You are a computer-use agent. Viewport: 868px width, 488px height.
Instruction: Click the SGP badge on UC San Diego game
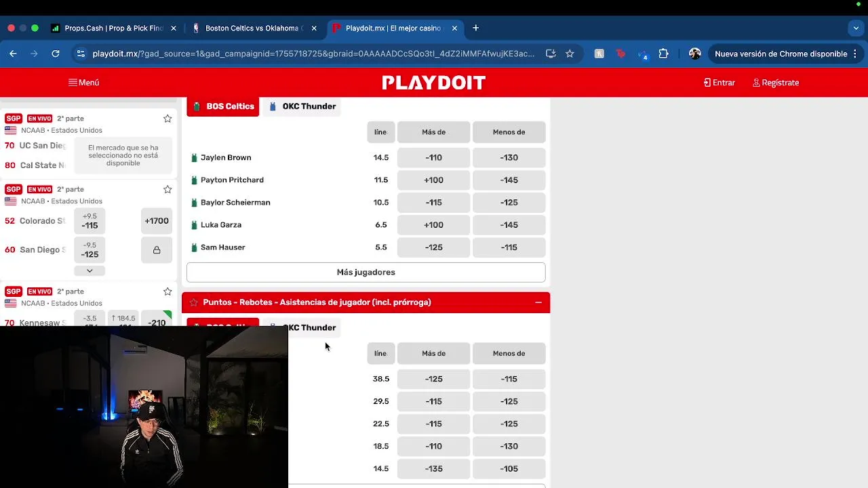pos(14,119)
